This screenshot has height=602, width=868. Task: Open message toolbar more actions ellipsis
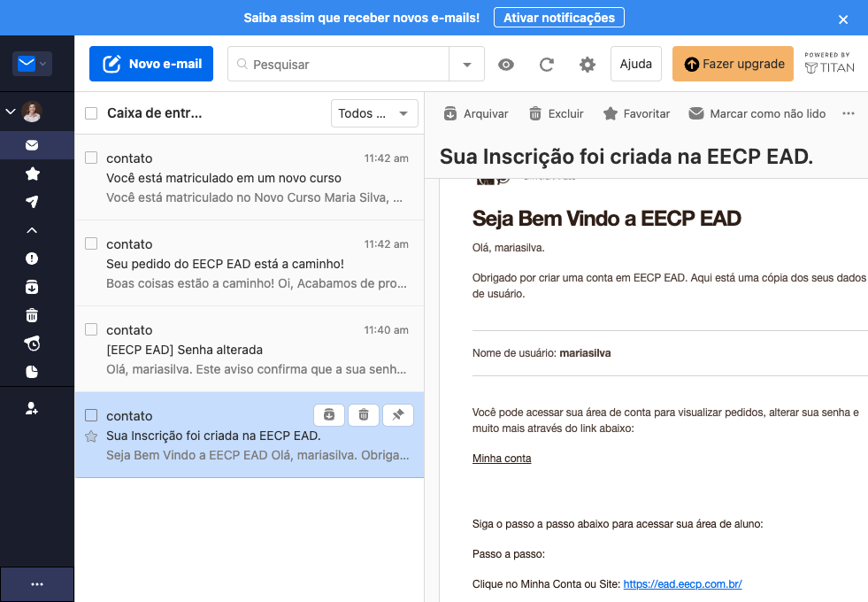[x=849, y=113]
